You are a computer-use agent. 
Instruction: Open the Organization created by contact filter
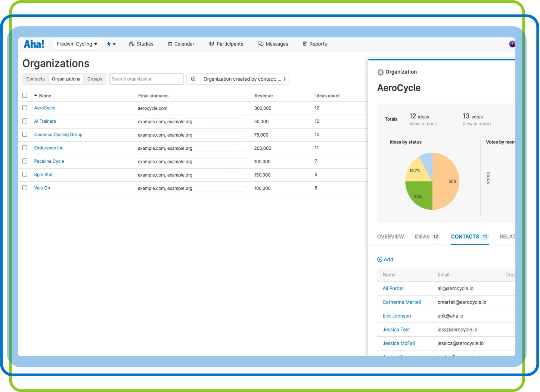(245, 79)
